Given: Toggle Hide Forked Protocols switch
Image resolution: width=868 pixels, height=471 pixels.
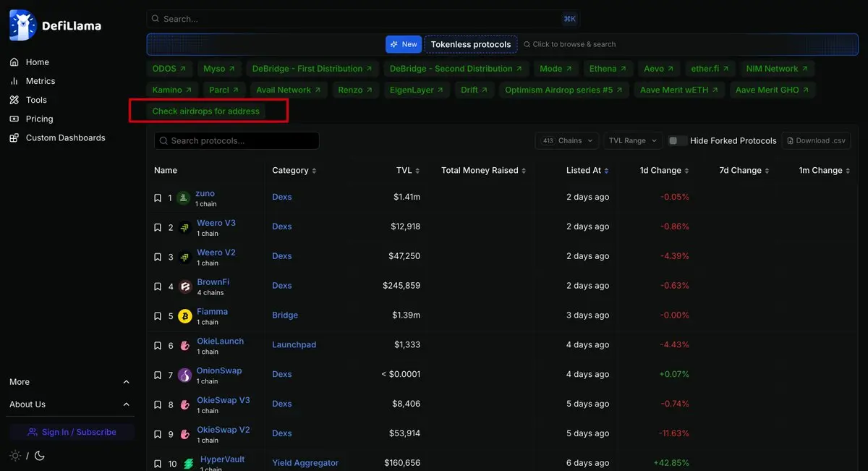Looking at the screenshot, I should pyautogui.click(x=678, y=140).
